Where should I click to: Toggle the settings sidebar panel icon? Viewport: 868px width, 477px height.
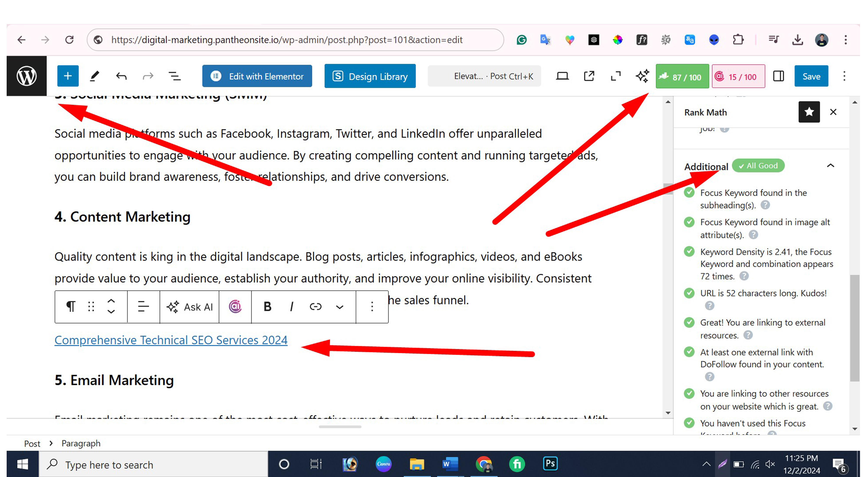(778, 76)
